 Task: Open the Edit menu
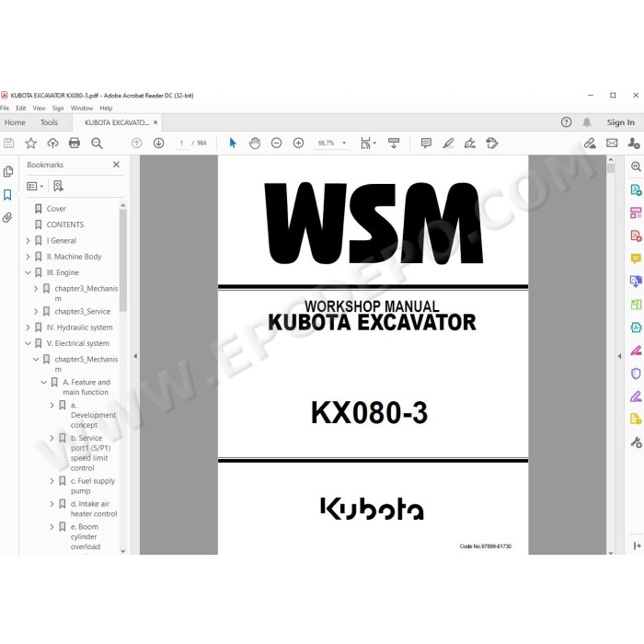[x=21, y=108]
